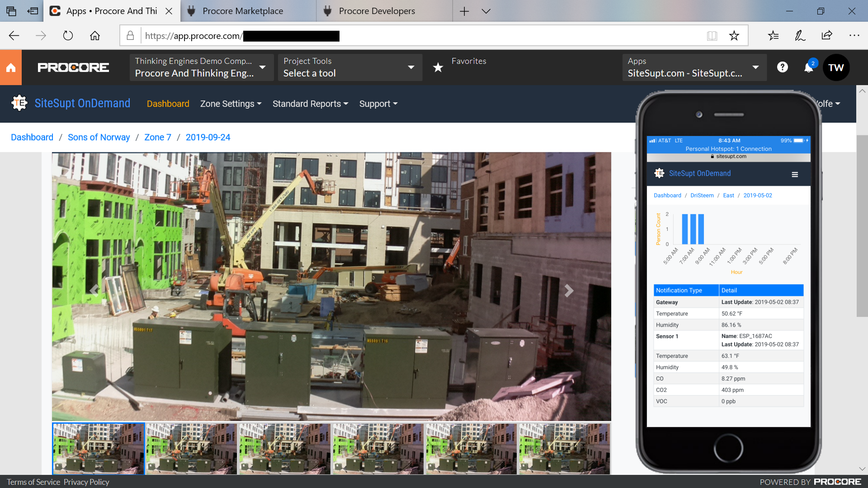The image size is (868, 488).
Task: Click the hamburger menu on phone mockup
Action: (x=795, y=174)
